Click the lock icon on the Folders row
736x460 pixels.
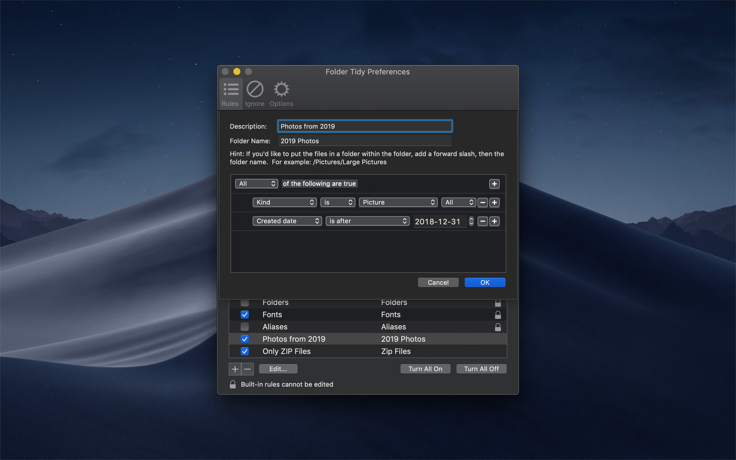tap(498, 303)
